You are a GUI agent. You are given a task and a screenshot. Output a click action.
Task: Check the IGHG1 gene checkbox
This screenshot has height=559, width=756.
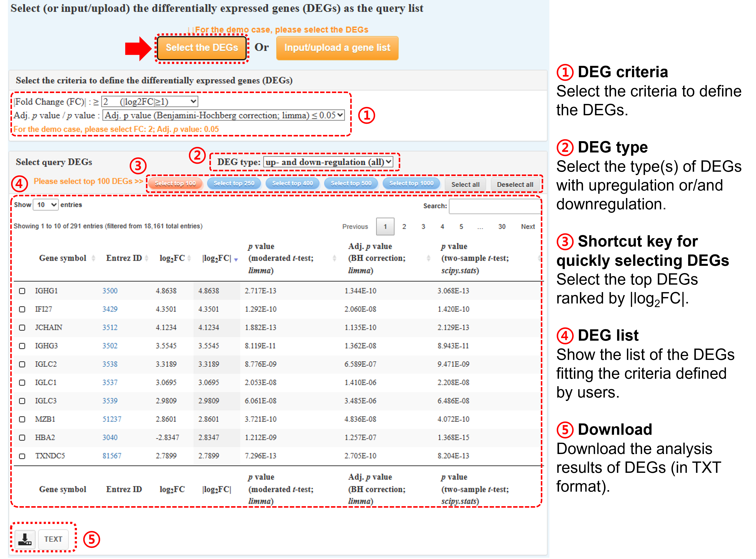pos(22,291)
